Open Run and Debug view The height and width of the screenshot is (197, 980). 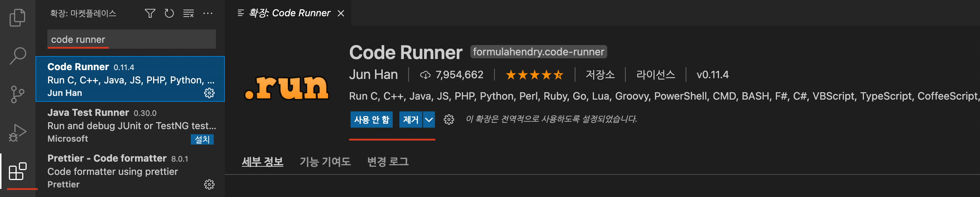pyautogui.click(x=17, y=132)
